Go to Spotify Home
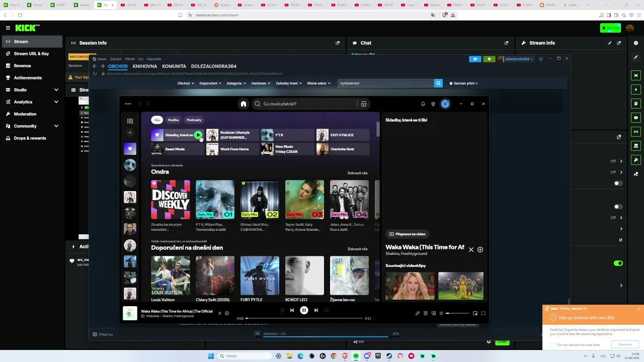The height and width of the screenshot is (362, 644). pos(244,104)
